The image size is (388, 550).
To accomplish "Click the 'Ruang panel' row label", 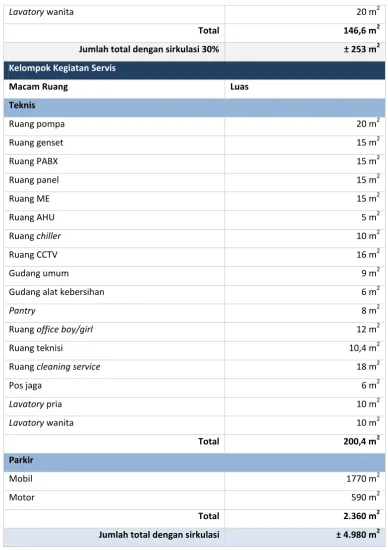I will coord(34,180).
